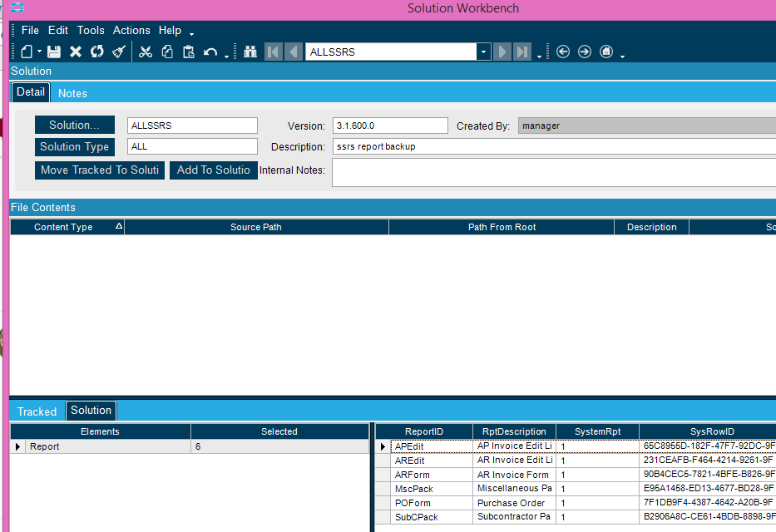Undo the last change with undo icon
776x532 pixels.
210,52
